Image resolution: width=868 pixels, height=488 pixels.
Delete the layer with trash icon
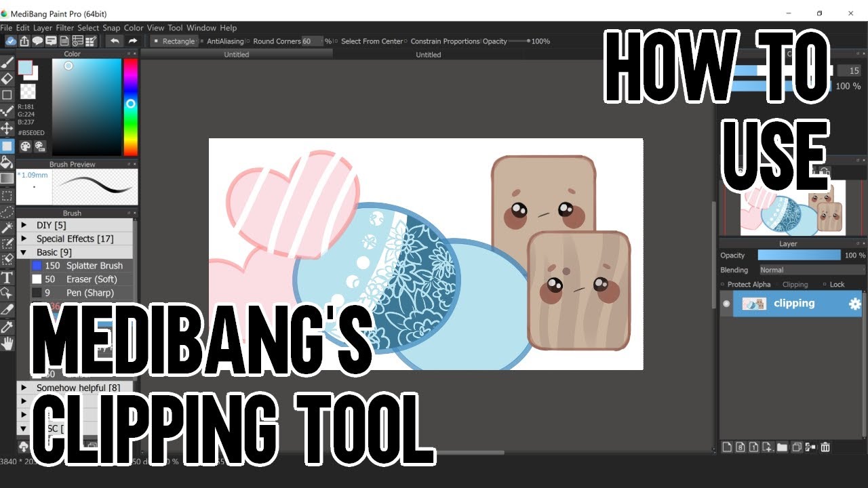coord(825,447)
